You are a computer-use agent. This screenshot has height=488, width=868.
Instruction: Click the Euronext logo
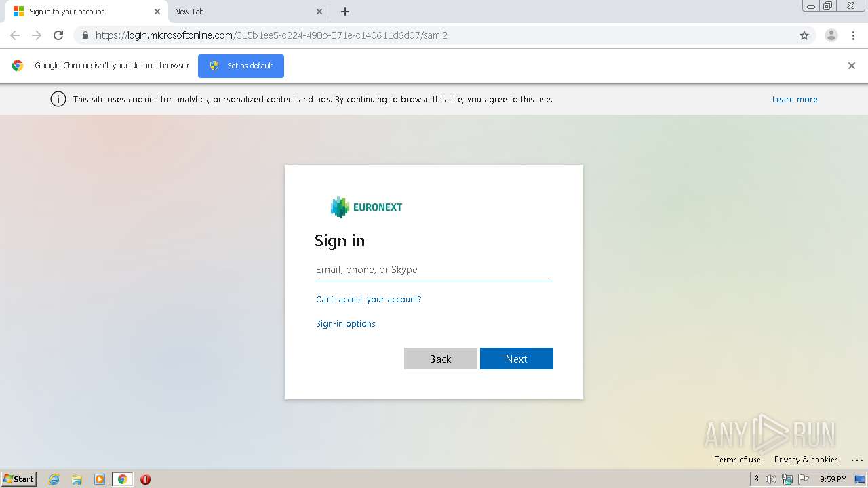click(366, 207)
